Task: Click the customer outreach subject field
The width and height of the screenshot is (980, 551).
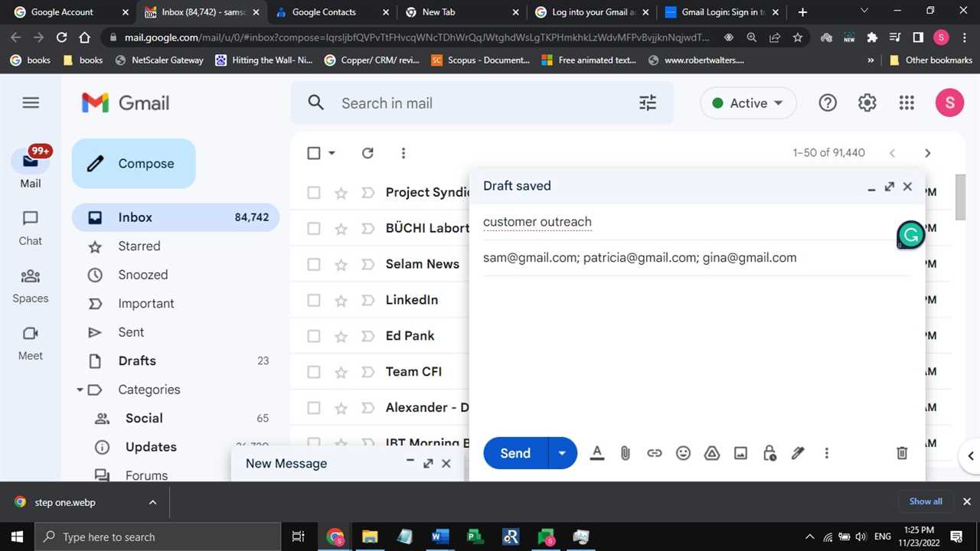Action: click(x=697, y=223)
